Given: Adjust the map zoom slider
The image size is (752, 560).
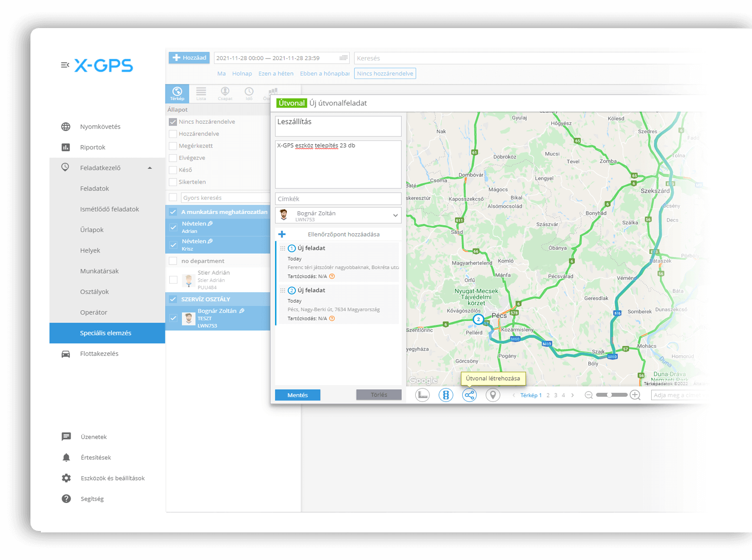Looking at the screenshot, I should [x=610, y=395].
